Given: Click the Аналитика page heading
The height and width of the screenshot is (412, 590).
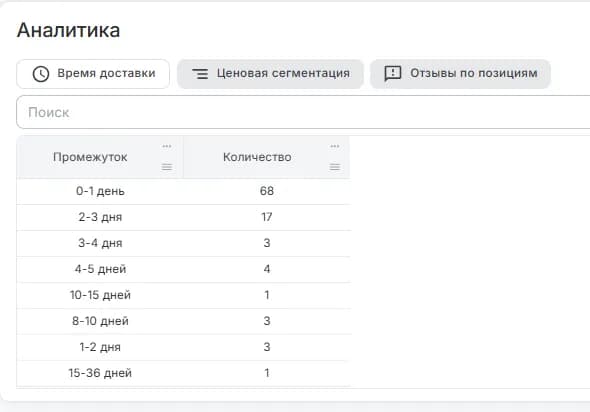Looking at the screenshot, I should (68, 30).
